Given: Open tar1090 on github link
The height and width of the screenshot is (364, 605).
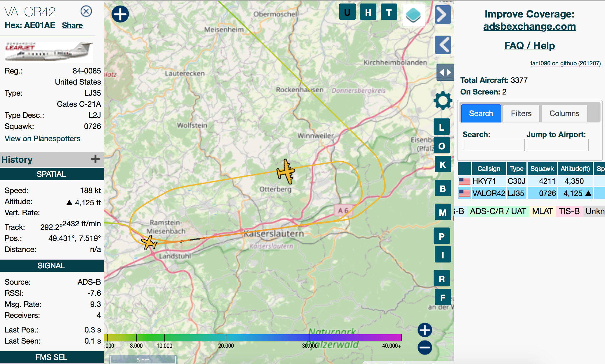Looking at the screenshot, I should pos(565,63).
